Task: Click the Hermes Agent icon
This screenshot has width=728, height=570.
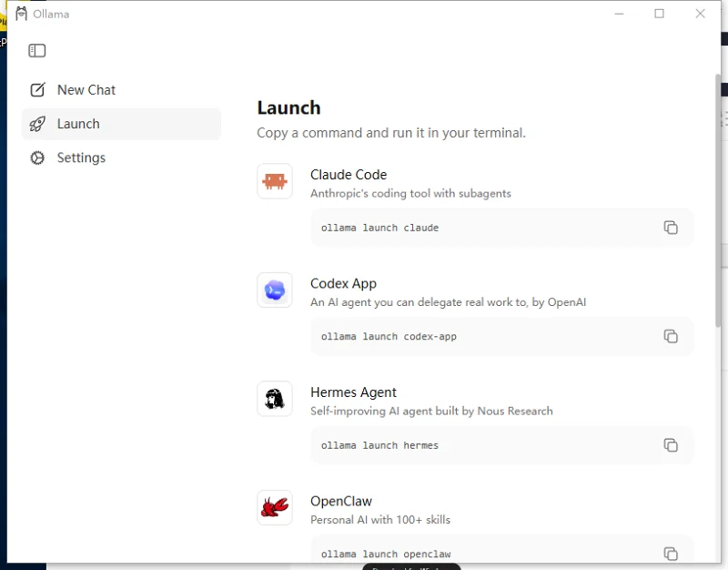Action: click(275, 399)
